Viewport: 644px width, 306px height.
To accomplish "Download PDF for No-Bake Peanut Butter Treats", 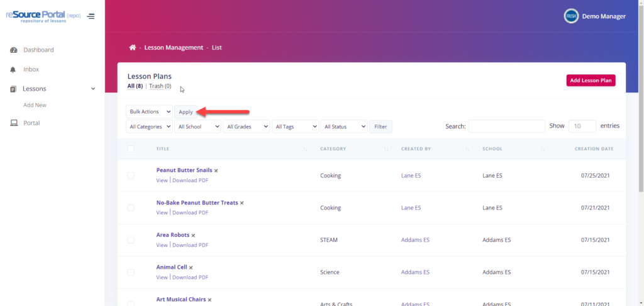I will click(190, 213).
